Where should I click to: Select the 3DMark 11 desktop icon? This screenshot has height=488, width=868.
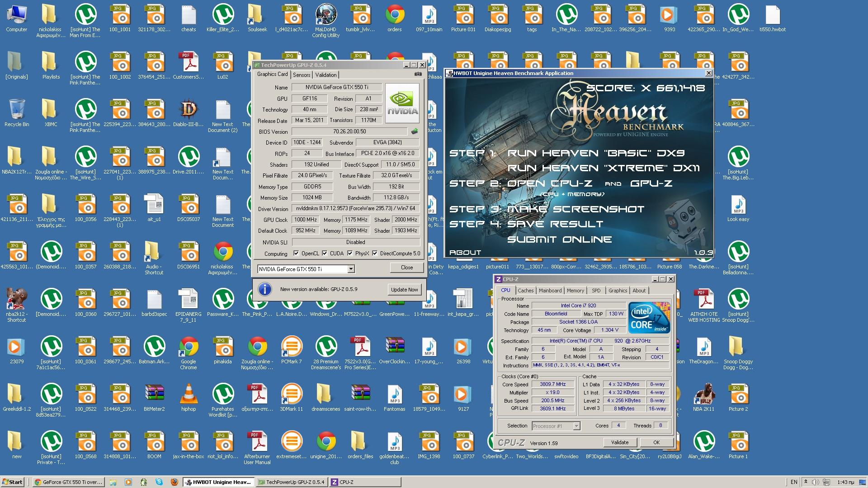292,398
